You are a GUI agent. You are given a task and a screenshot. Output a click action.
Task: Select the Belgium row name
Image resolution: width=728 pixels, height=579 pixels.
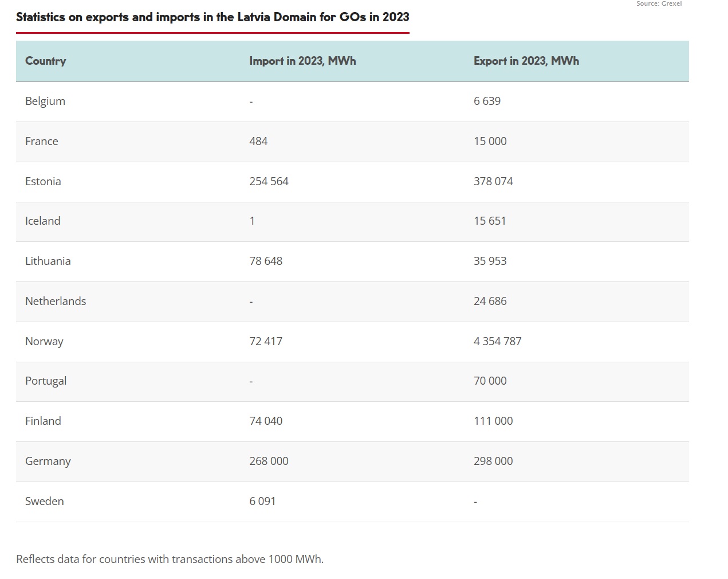[x=45, y=101]
